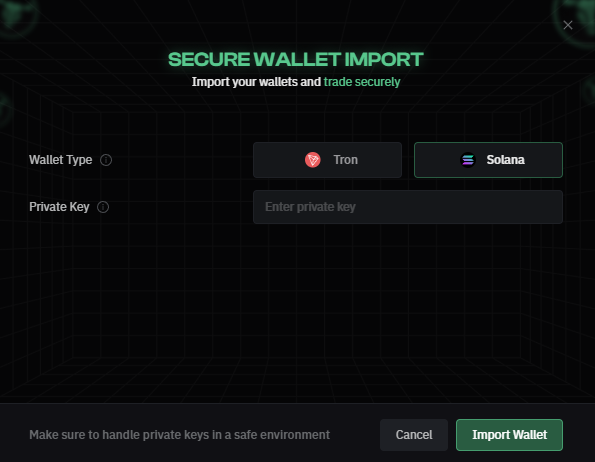Click the 'Import your wallets and' subtitle
The width and height of the screenshot is (595, 462).
click(x=256, y=82)
